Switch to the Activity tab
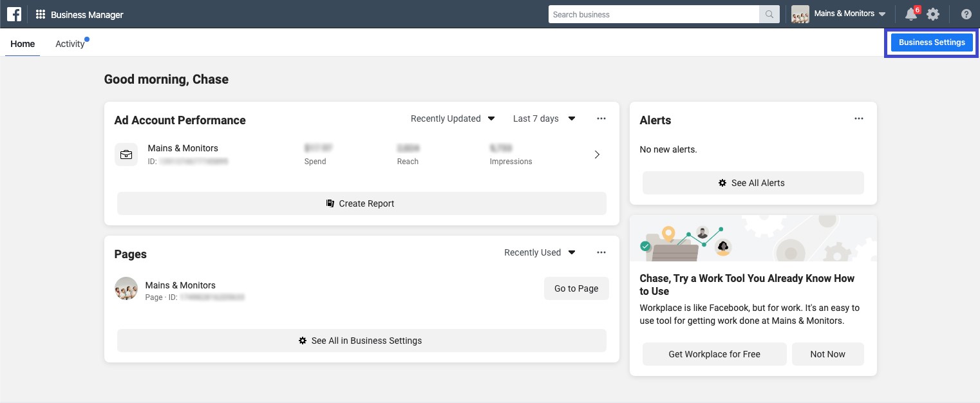This screenshot has width=980, height=403. click(x=70, y=44)
